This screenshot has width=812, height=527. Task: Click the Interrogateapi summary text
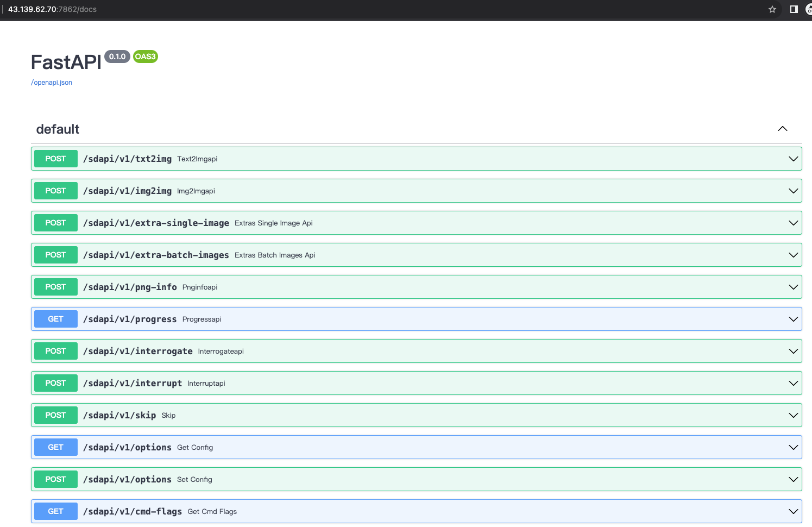coord(221,352)
